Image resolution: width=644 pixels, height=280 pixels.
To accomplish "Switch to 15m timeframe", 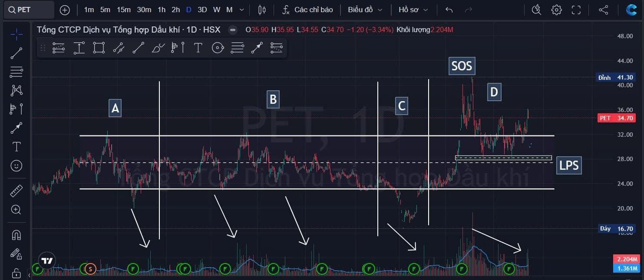I will [124, 10].
